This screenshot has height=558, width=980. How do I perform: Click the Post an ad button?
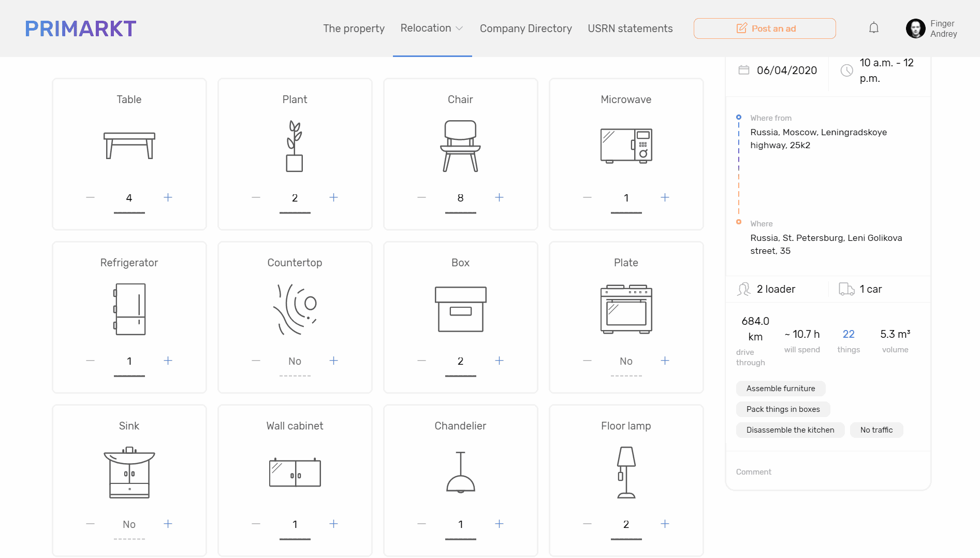click(765, 28)
